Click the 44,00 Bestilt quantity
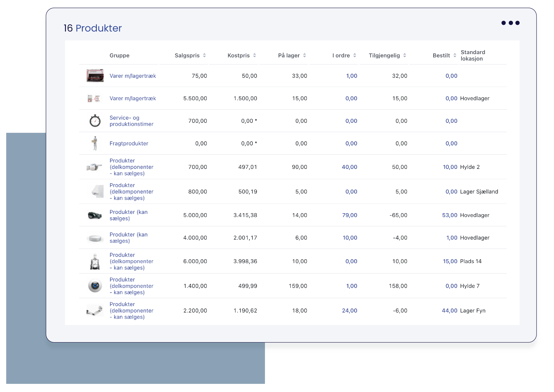Image resolution: width=554 pixels, height=392 pixels. pyautogui.click(x=449, y=310)
